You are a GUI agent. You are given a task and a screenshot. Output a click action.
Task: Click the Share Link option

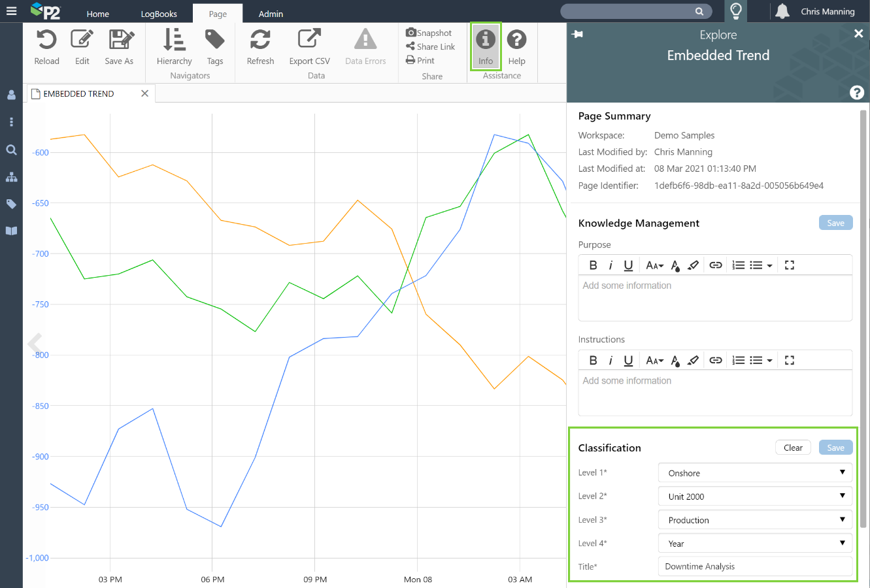click(x=430, y=46)
